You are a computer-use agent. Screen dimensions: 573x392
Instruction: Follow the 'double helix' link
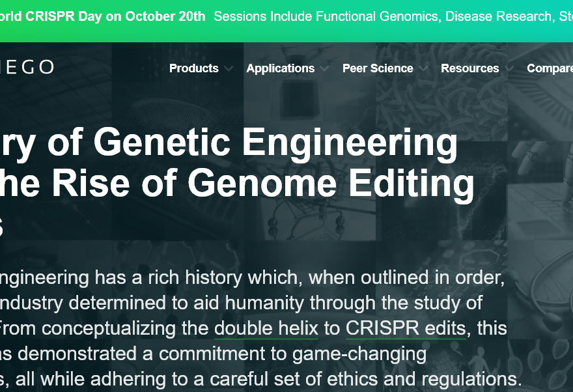pyautogui.click(x=266, y=328)
